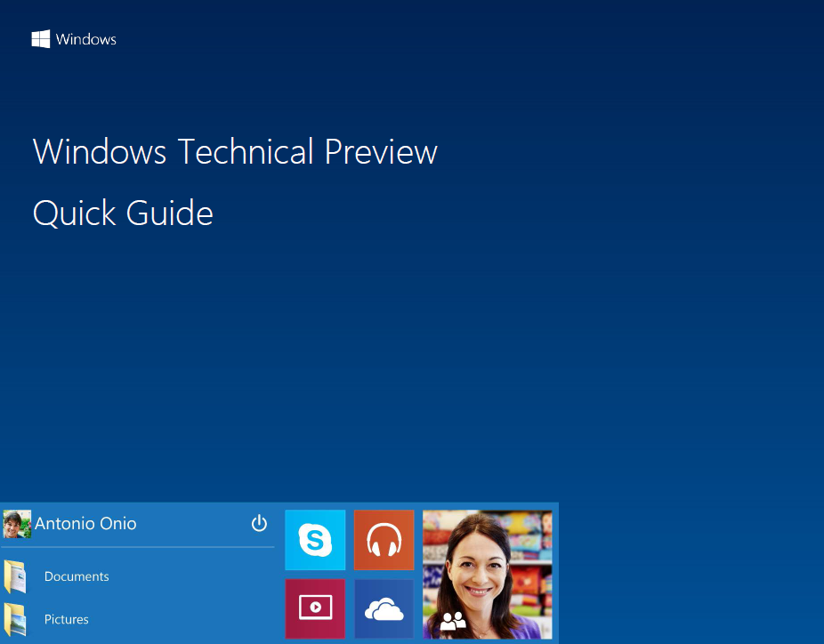Open the Video player tile
Screen dimensions: 824x644
coord(315,608)
